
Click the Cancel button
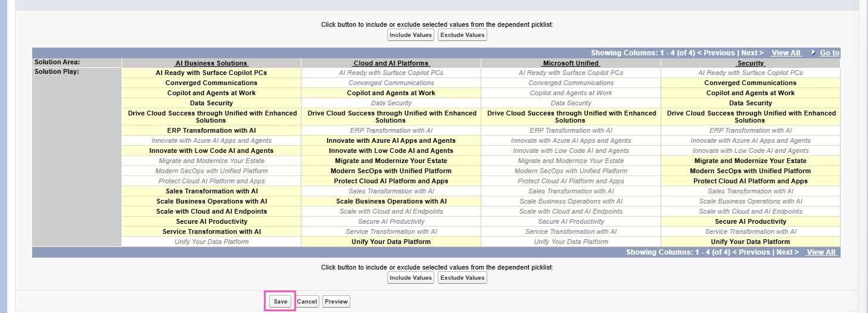click(x=307, y=302)
